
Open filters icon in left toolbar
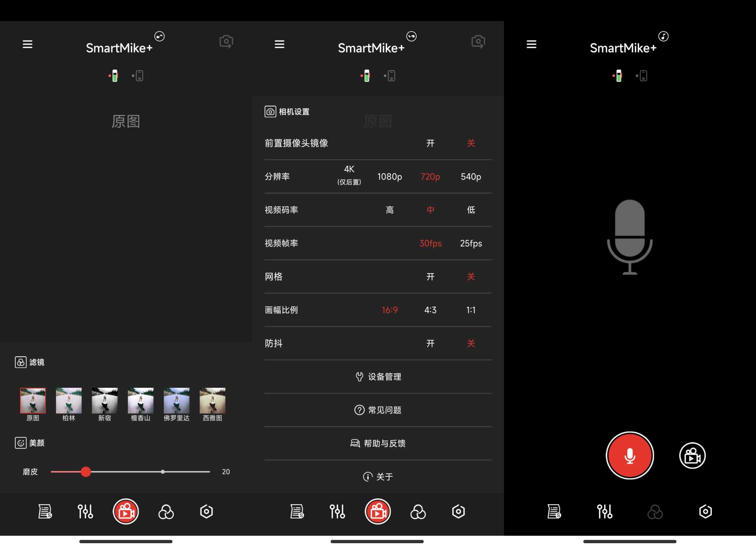pyautogui.click(x=166, y=512)
